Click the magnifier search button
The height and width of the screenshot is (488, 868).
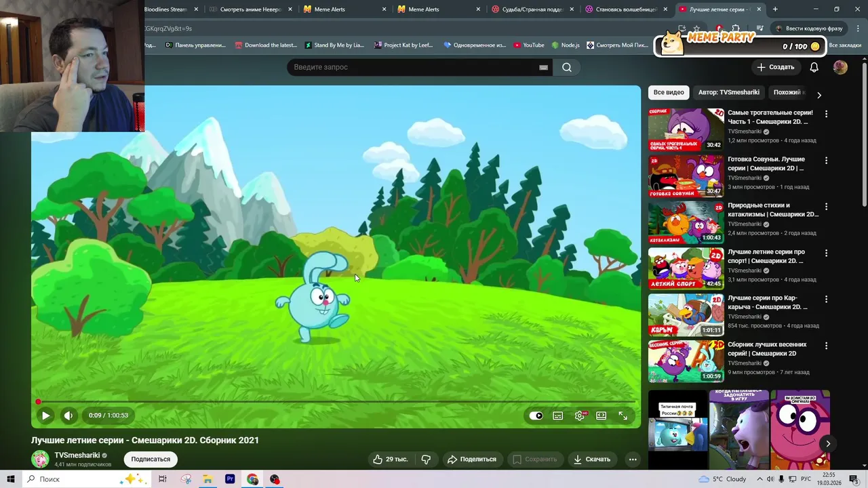(x=567, y=67)
